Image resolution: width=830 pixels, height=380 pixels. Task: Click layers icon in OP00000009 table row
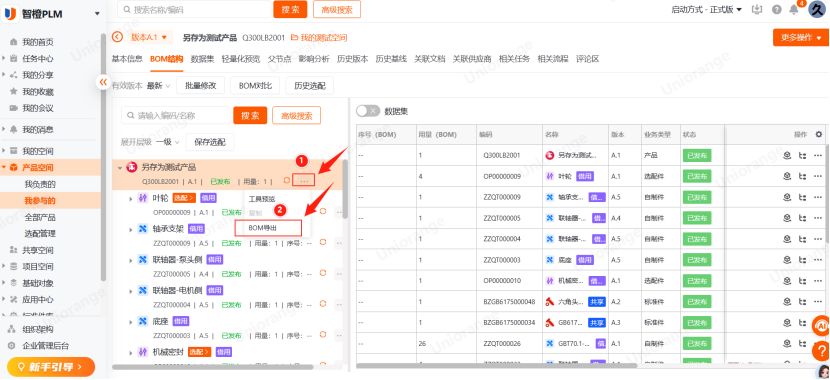(788, 176)
